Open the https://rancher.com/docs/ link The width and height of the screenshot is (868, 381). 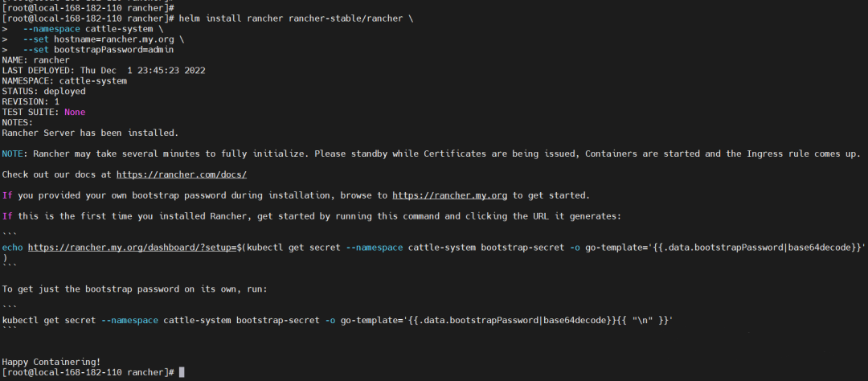[181, 174]
